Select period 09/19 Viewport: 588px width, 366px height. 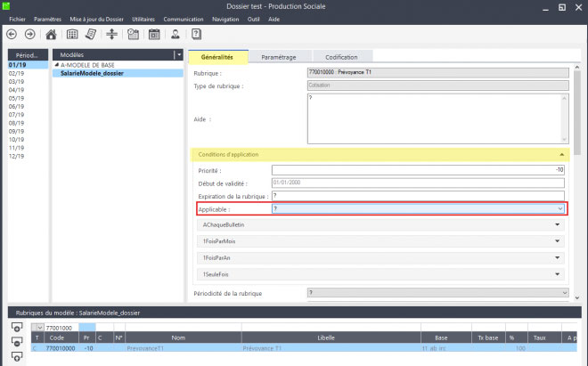(x=17, y=131)
